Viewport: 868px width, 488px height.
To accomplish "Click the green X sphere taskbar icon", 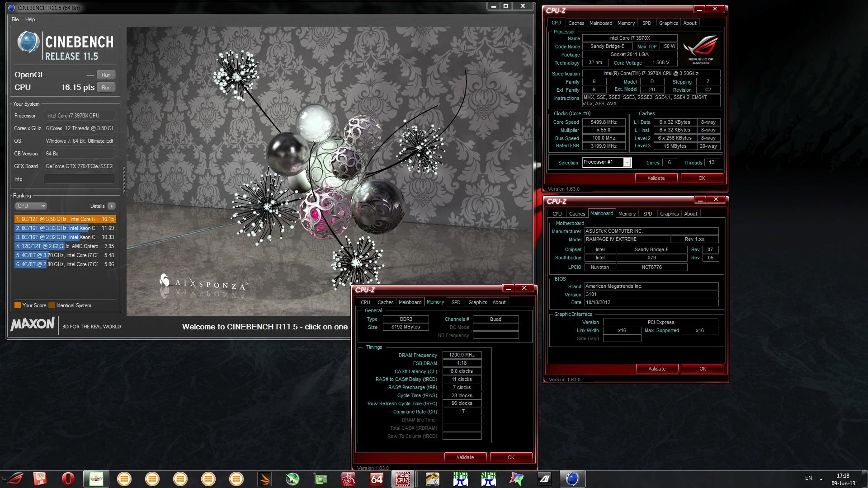I will (292, 479).
